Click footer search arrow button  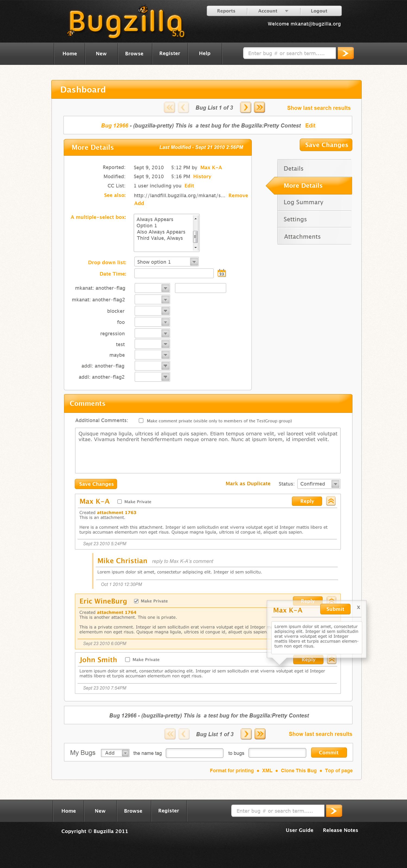tap(334, 811)
